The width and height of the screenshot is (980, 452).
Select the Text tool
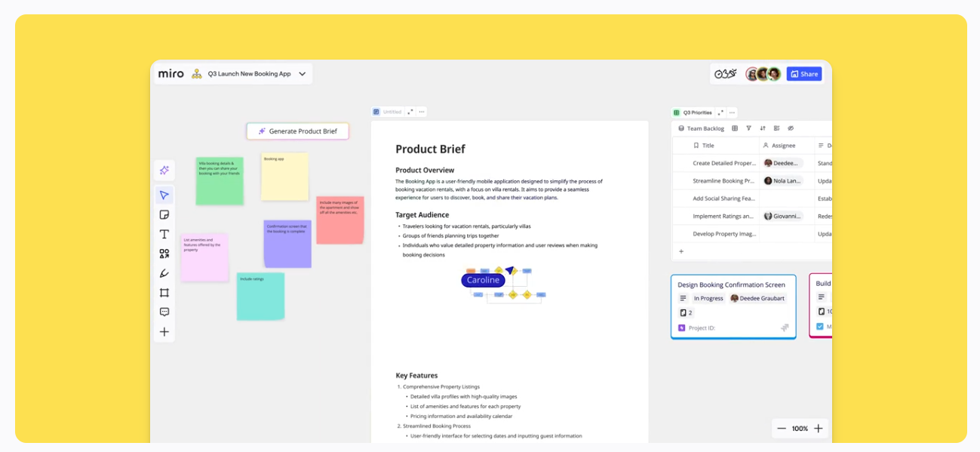point(164,235)
